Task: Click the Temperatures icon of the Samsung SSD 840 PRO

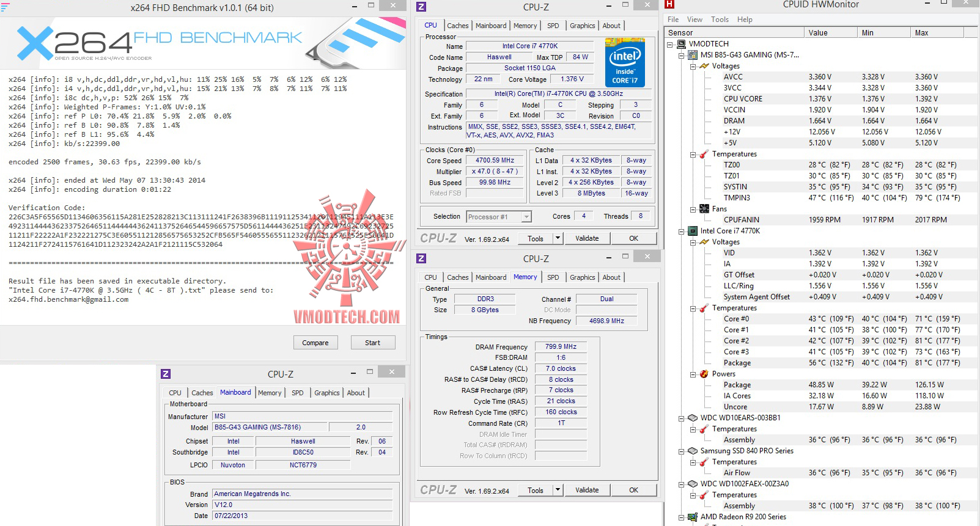Action: (x=704, y=462)
